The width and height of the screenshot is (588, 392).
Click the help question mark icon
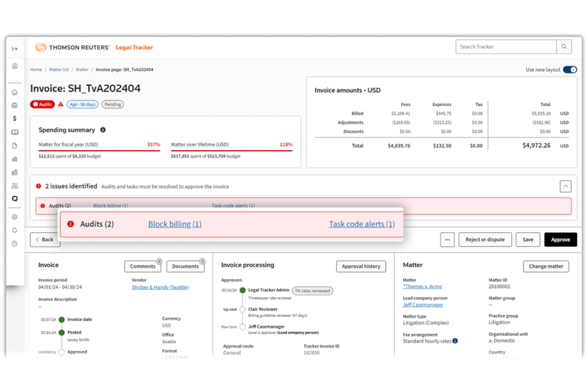(15, 244)
